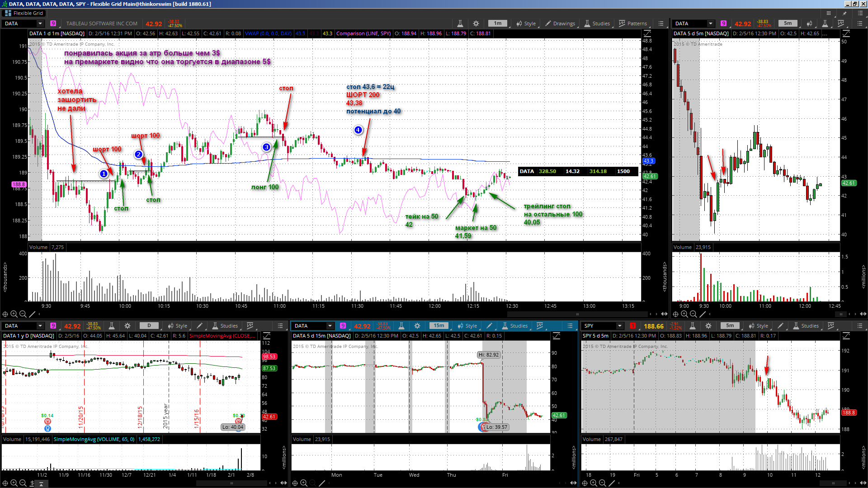The image size is (868, 488).
Task: Open drawings pencil in DATA 15m chart toolbar
Action: [489, 326]
